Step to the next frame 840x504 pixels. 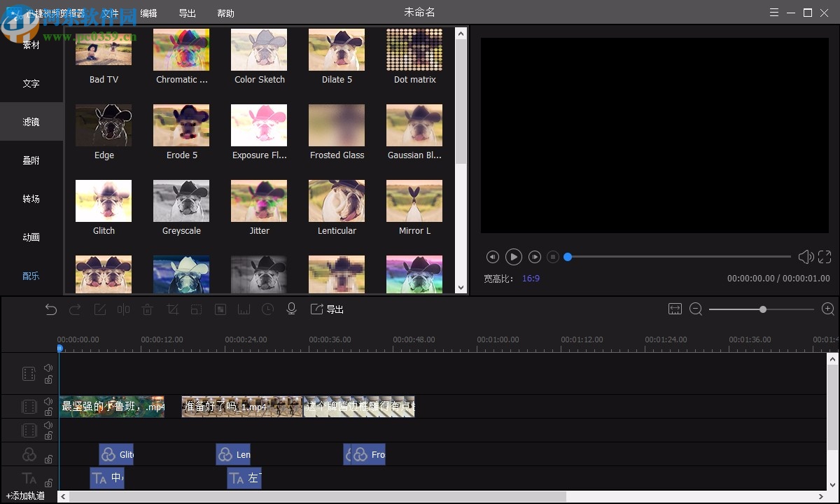tap(535, 257)
